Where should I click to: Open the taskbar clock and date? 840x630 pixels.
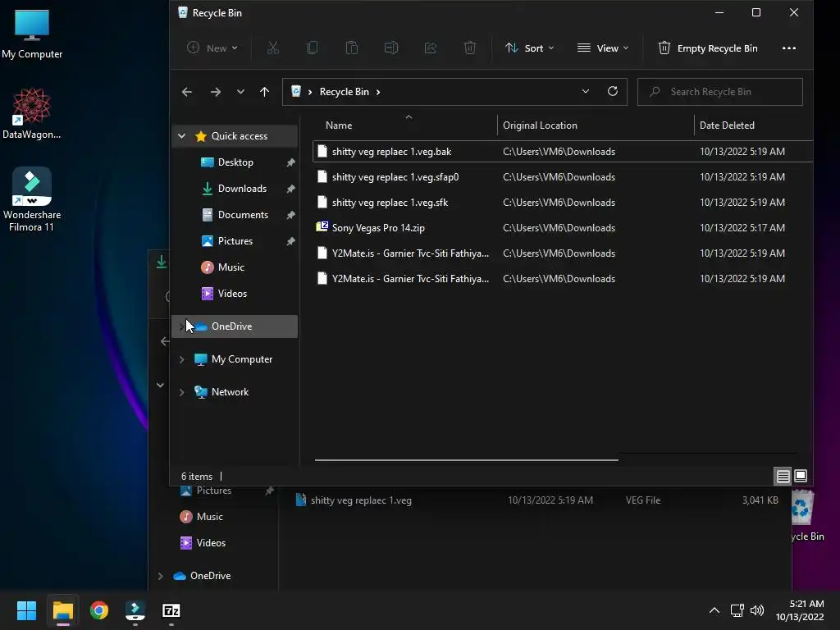(x=799, y=610)
